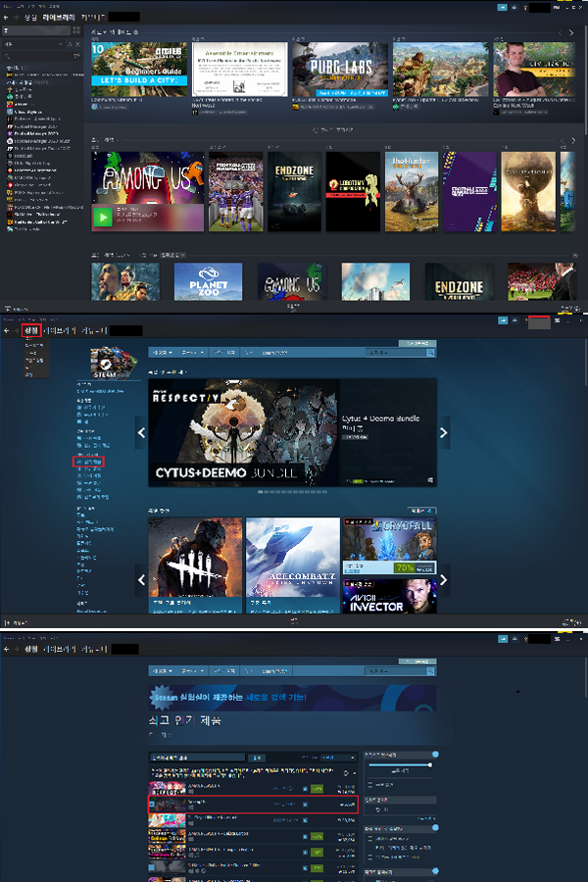Show previous featured item on Store carousel
The width and height of the screenshot is (588, 882).
(141, 432)
